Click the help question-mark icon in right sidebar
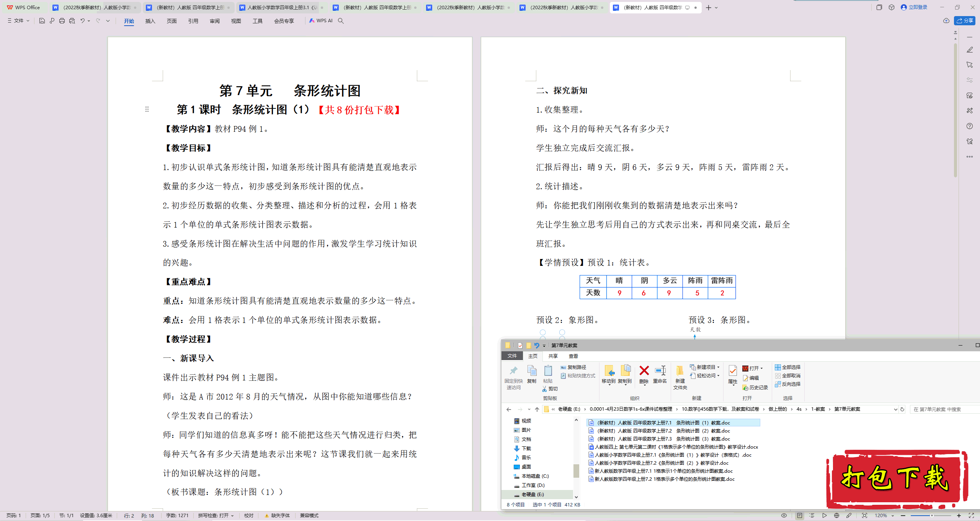The height and width of the screenshot is (521, 980). click(x=969, y=126)
